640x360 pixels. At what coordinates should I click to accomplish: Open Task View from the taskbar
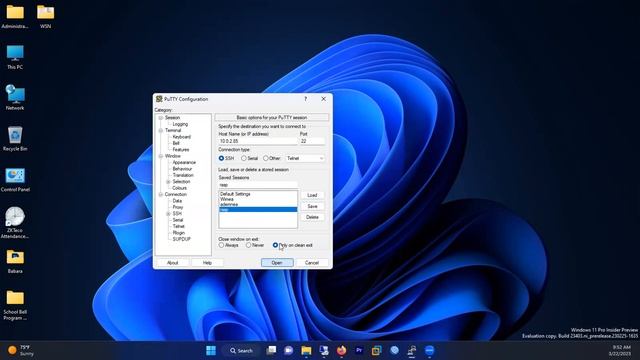271,350
